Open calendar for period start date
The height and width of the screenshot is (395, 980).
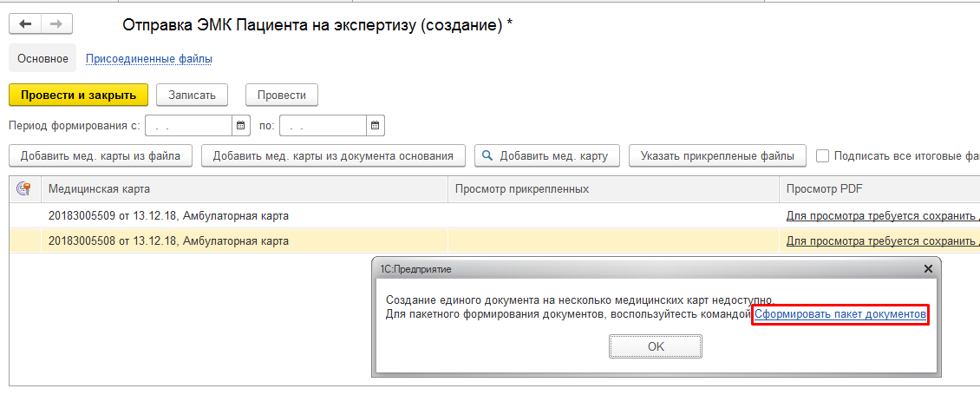coord(241,126)
